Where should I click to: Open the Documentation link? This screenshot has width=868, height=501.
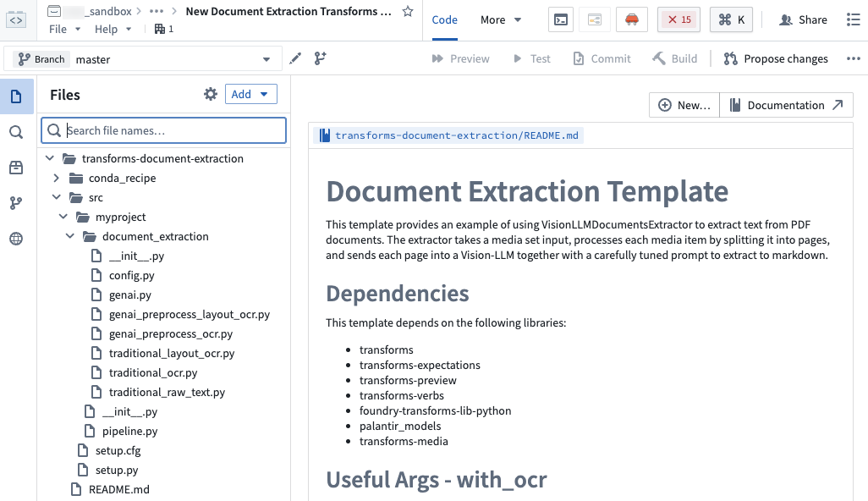(x=786, y=105)
